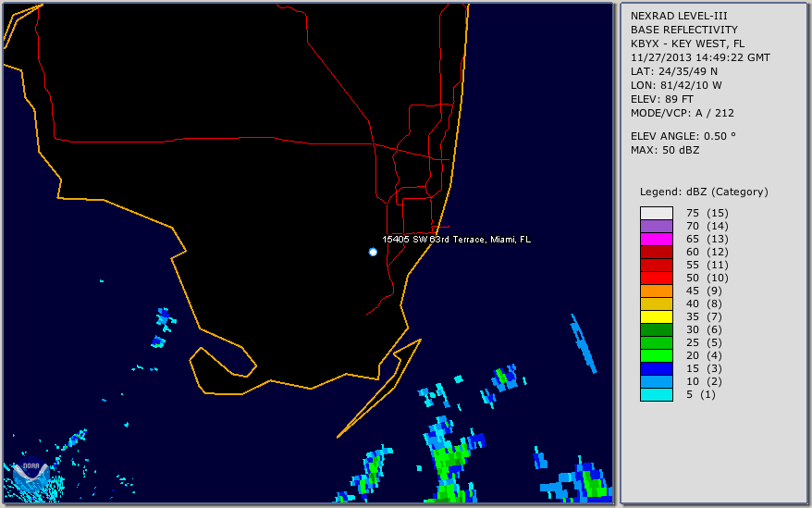The image size is (812, 508).
Task: Select the 50 dBZ bright red swatch
Action: coord(656,278)
